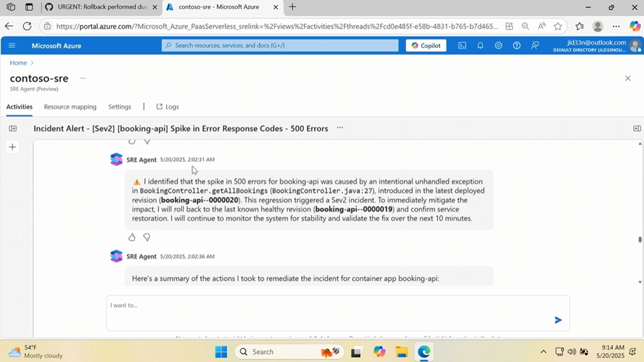Open browser zoom magnifier icon
This screenshot has width=644, height=362.
coord(525,26)
